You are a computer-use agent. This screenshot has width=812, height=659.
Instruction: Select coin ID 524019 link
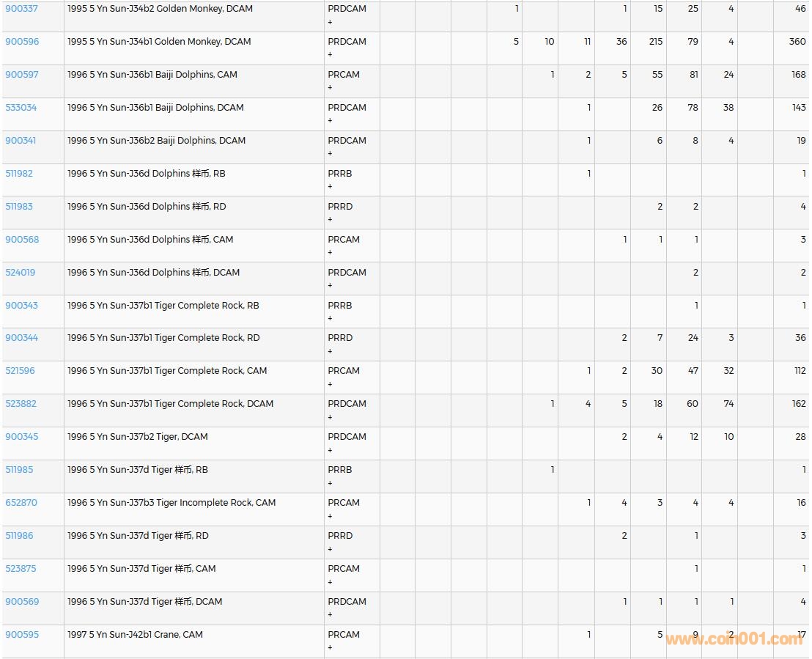click(x=21, y=273)
